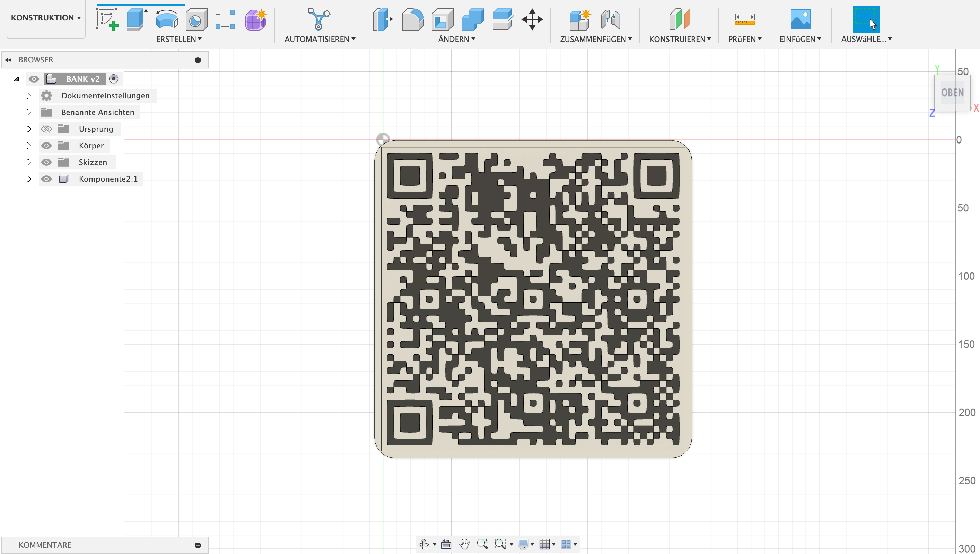Open the Erstellen dropdown menu

coord(179,39)
